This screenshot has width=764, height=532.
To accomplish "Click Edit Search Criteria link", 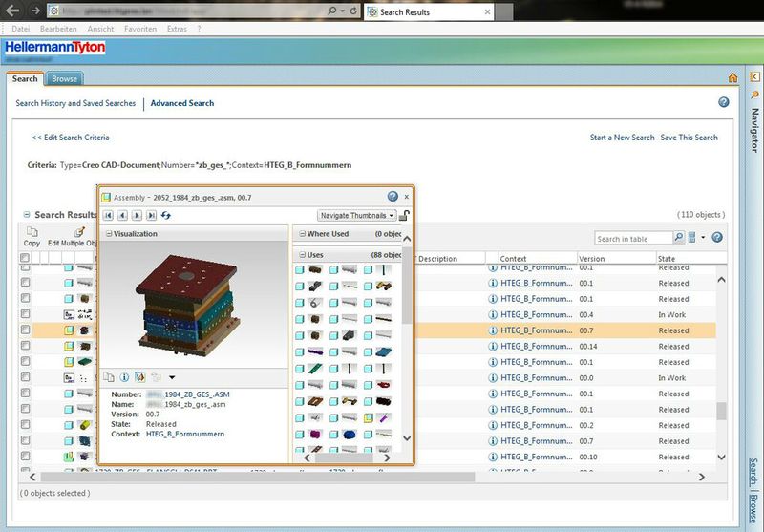I will 71,138.
